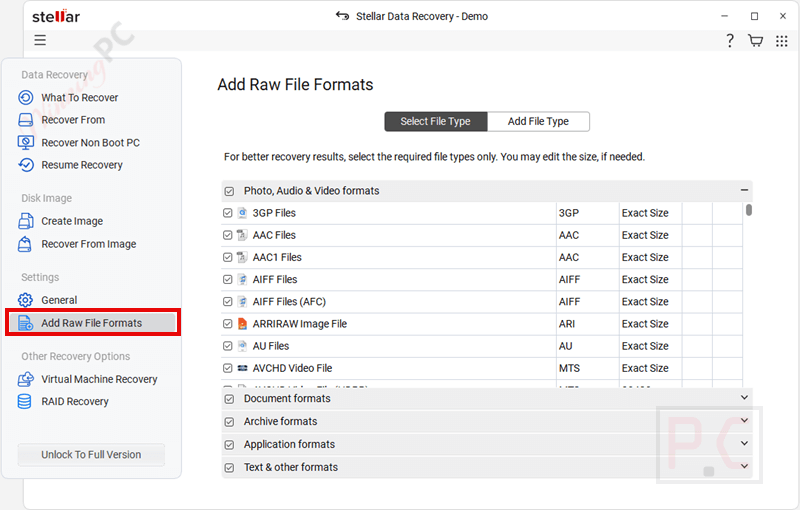The height and width of the screenshot is (510, 800).
Task: Uncheck the AAC Files checkbox
Action: [228, 235]
